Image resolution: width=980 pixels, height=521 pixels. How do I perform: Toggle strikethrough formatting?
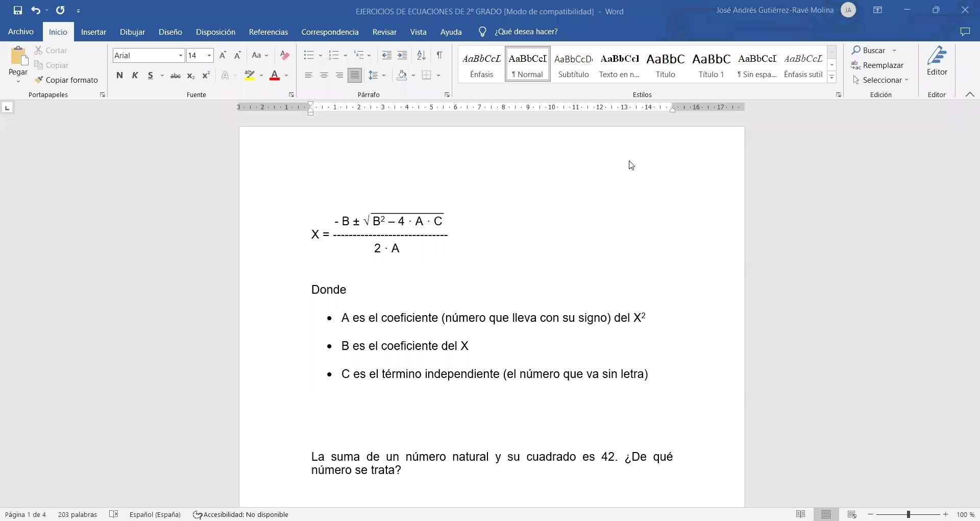tap(175, 76)
